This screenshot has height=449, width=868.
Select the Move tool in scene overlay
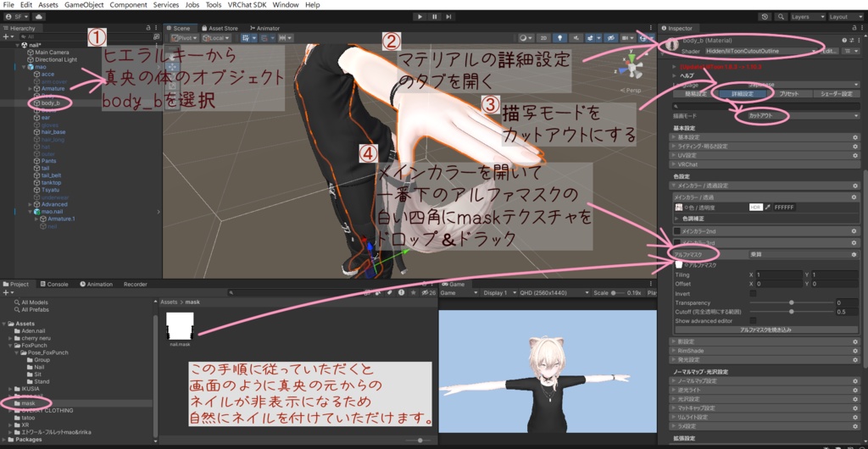(171, 66)
